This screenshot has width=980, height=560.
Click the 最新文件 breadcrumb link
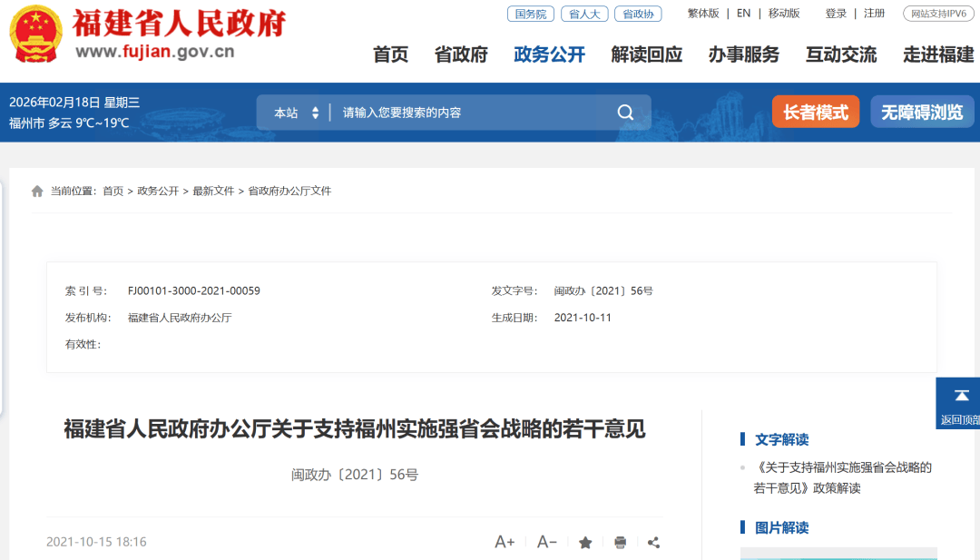coord(213,192)
